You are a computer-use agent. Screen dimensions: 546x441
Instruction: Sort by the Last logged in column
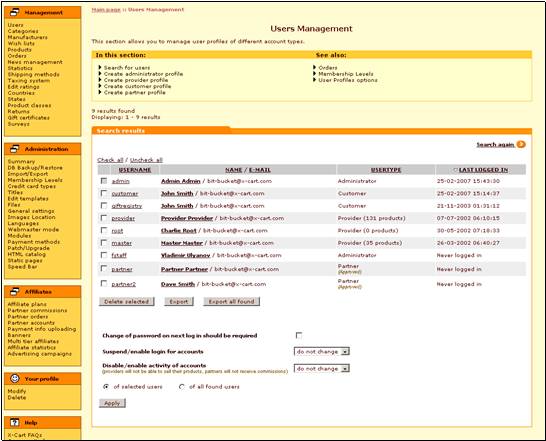click(x=483, y=170)
